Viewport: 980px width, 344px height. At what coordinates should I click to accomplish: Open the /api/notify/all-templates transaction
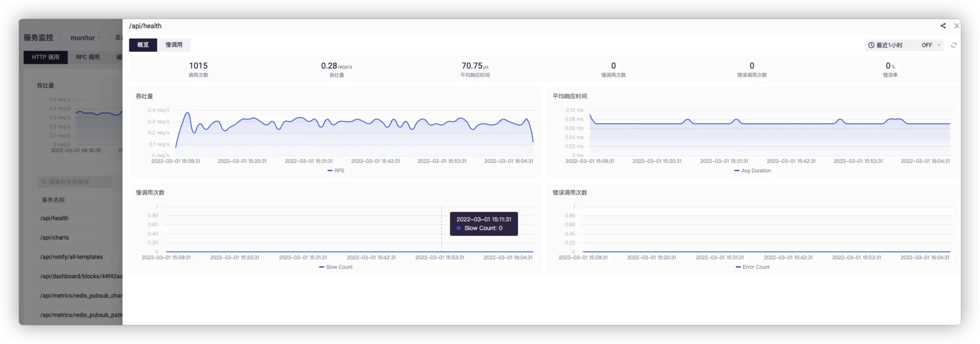pos(71,257)
